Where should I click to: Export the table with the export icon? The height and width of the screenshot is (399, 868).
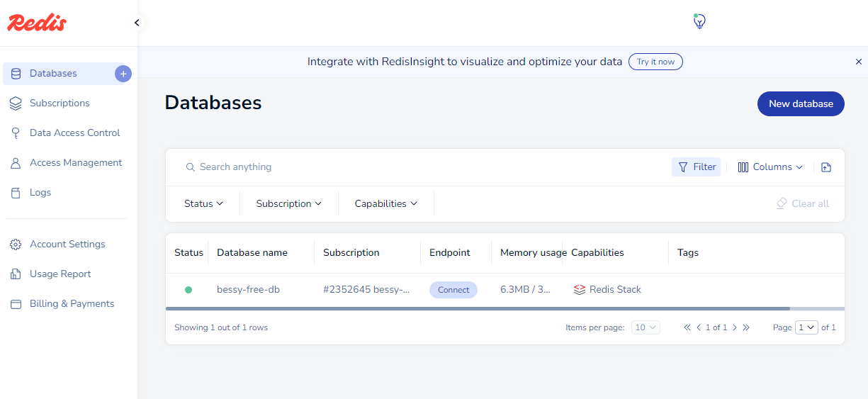(x=825, y=167)
